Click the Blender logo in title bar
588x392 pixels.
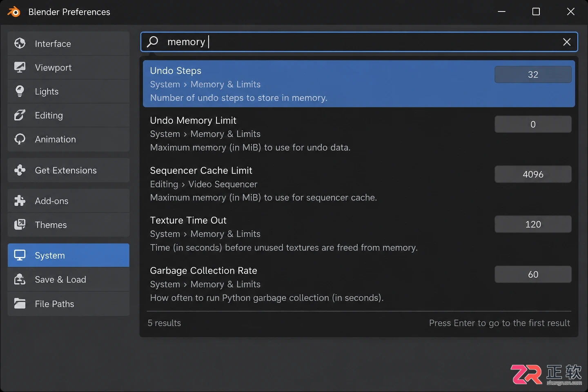tap(14, 12)
